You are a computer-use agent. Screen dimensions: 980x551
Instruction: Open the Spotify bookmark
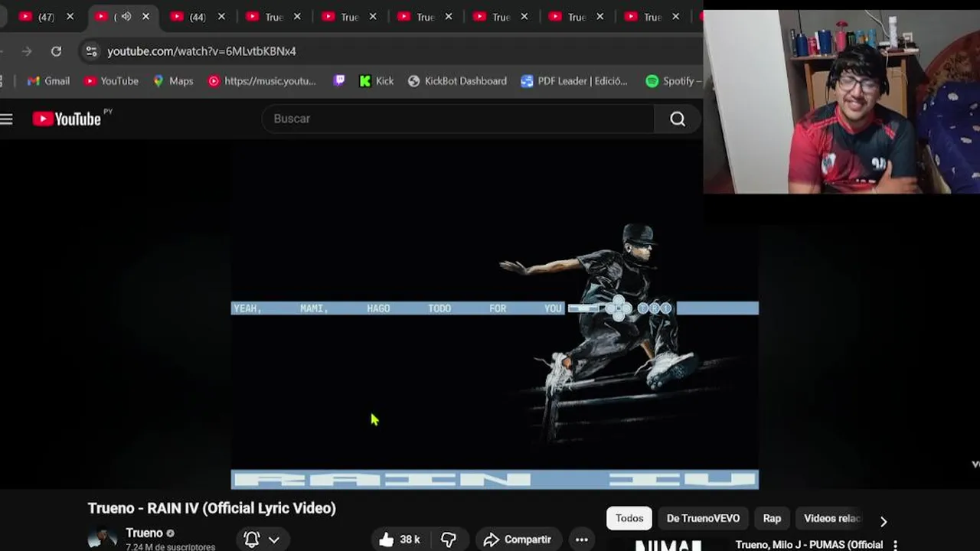[673, 81]
